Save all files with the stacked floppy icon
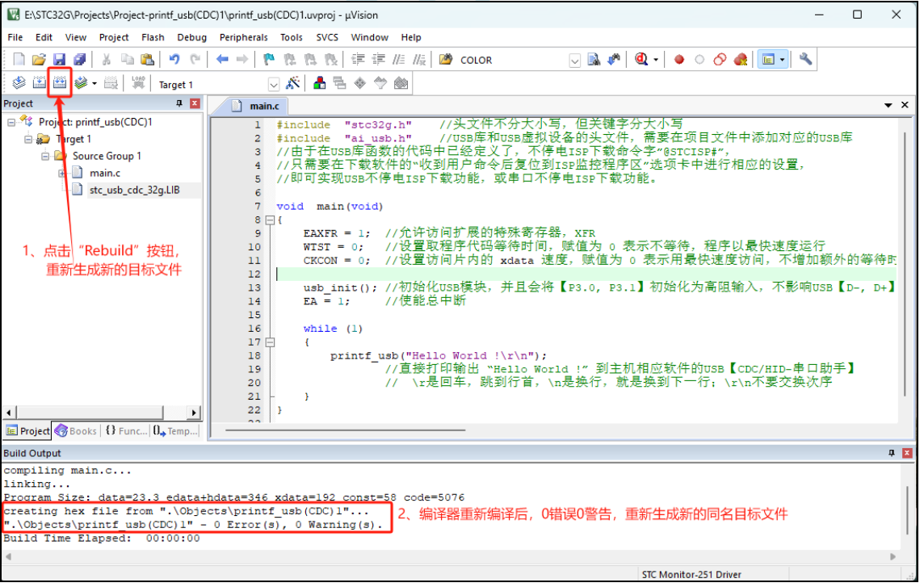924x587 pixels. (x=79, y=60)
